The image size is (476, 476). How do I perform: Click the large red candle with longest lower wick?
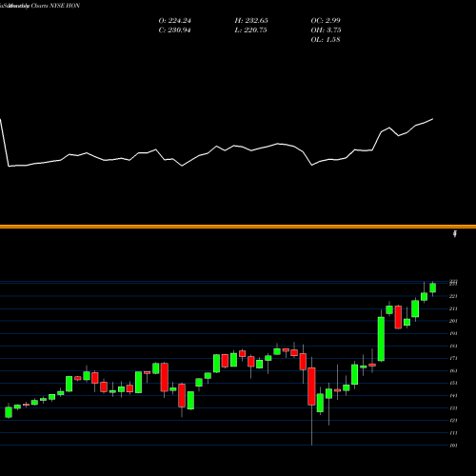pyautogui.click(x=311, y=387)
